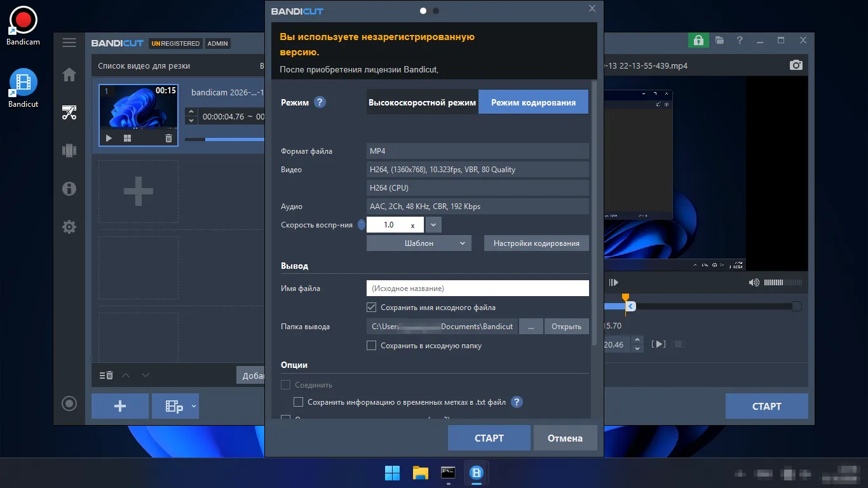
Task: Cancel the dialog with Отмена
Action: [565, 438]
